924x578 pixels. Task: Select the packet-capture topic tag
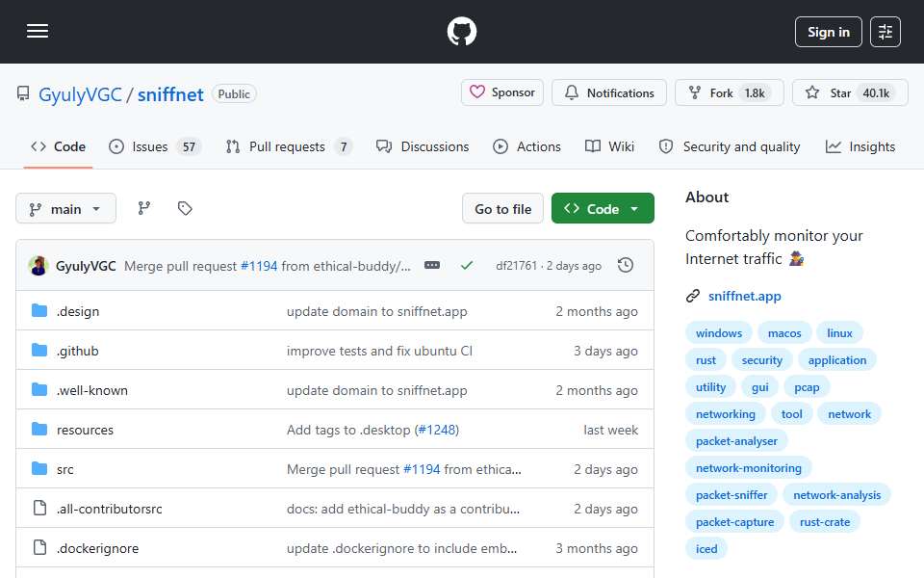[734, 522]
